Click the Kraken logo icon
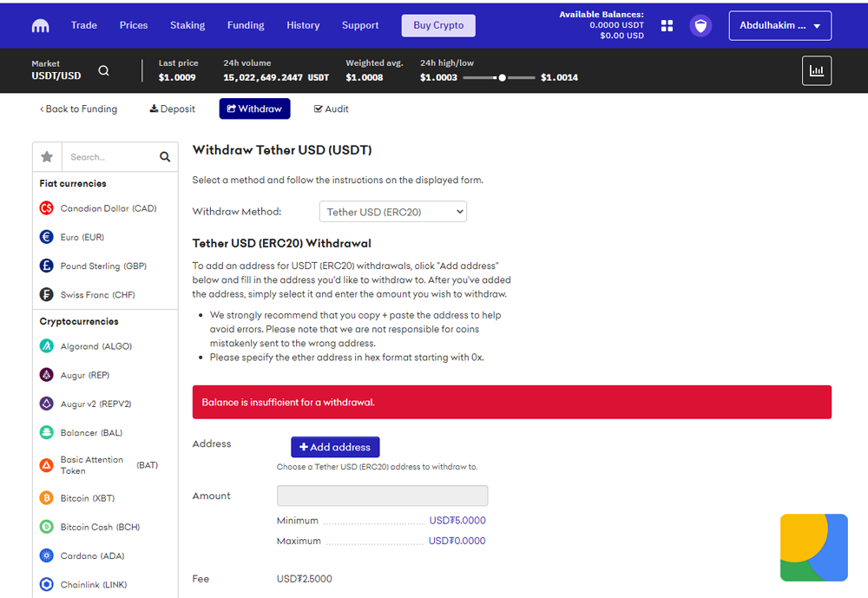868x598 pixels. point(41,25)
